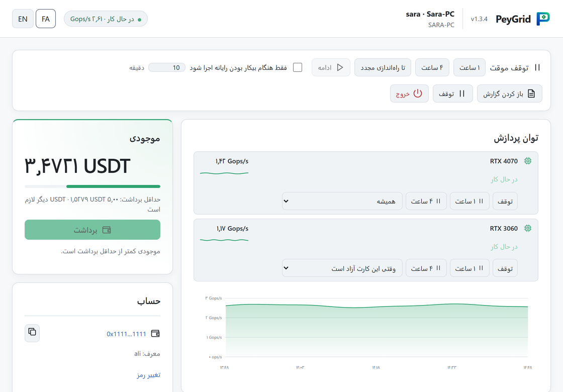
Task: Click the sparkline on the RTX 3060 card
Action: (224, 240)
